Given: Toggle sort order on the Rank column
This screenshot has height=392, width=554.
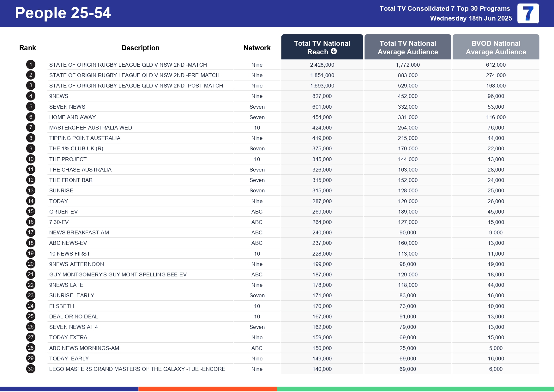Looking at the screenshot, I should pos(27,47).
